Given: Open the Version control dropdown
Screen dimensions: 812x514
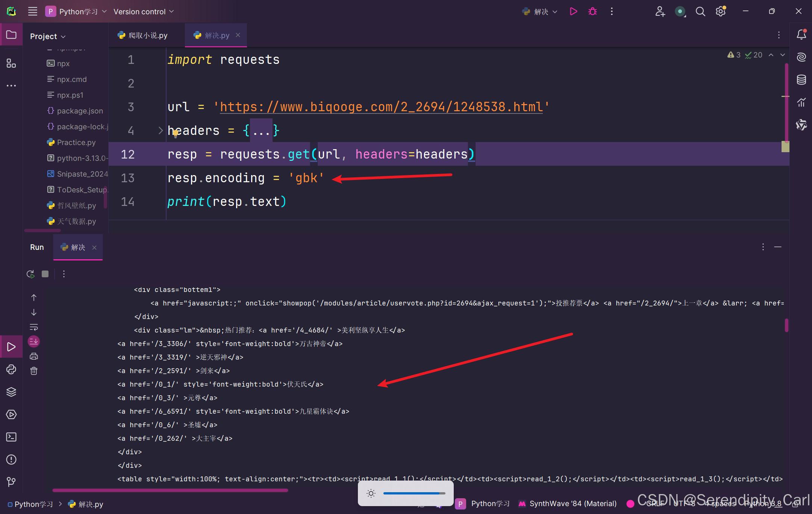Looking at the screenshot, I should [x=144, y=12].
